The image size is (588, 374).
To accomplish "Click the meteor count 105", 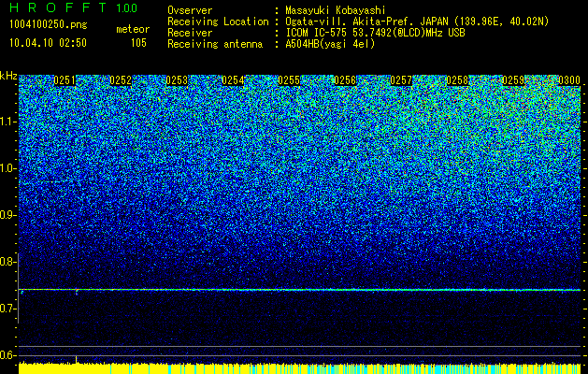I will click(138, 43).
